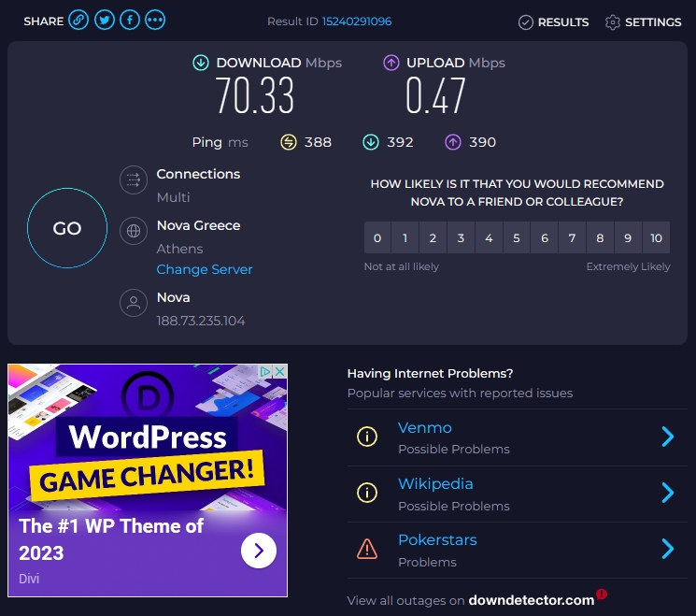Close the Divi advertisement
Viewport: 696px width, 616px height.
pos(280,371)
